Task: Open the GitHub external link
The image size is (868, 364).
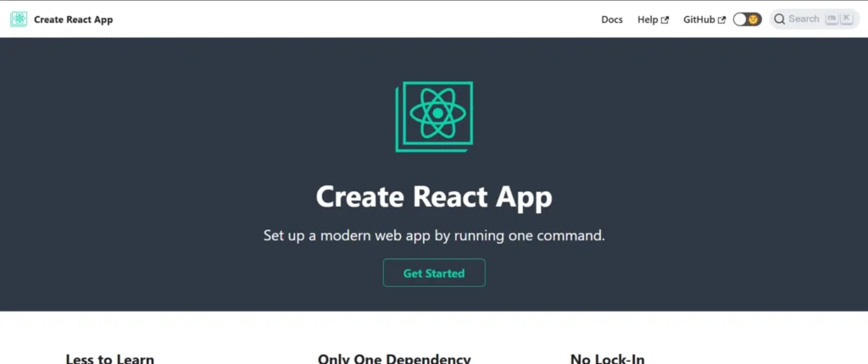Action: 704,19
